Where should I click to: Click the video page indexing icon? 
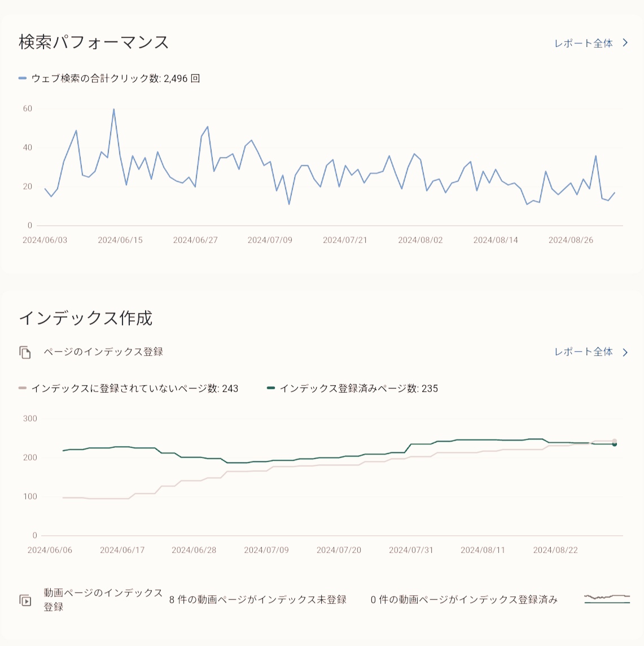coord(25,600)
